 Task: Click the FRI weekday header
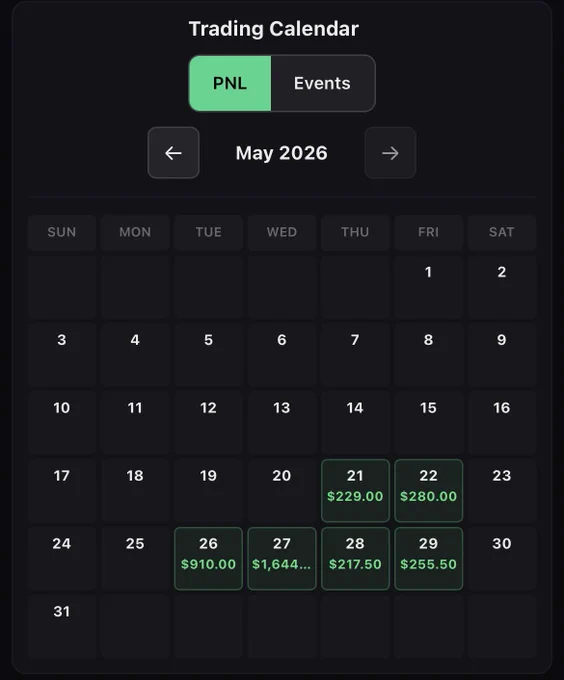coord(428,232)
